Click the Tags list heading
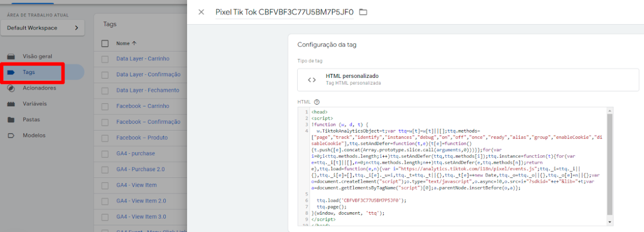 [110, 24]
